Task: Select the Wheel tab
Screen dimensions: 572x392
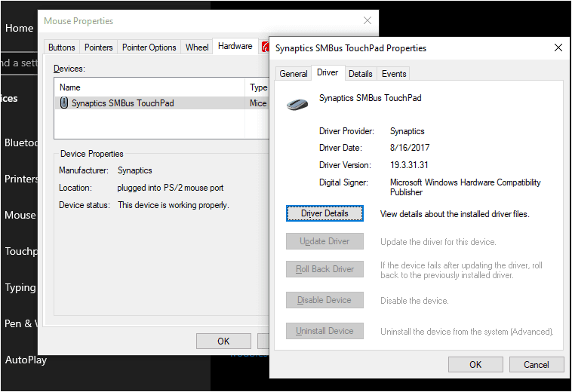Action: coord(197,47)
